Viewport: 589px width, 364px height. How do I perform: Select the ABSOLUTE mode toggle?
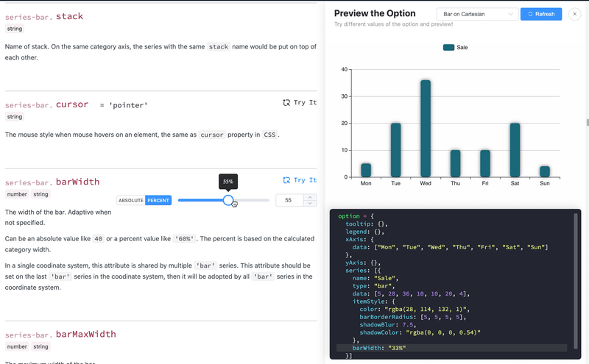(131, 201)
